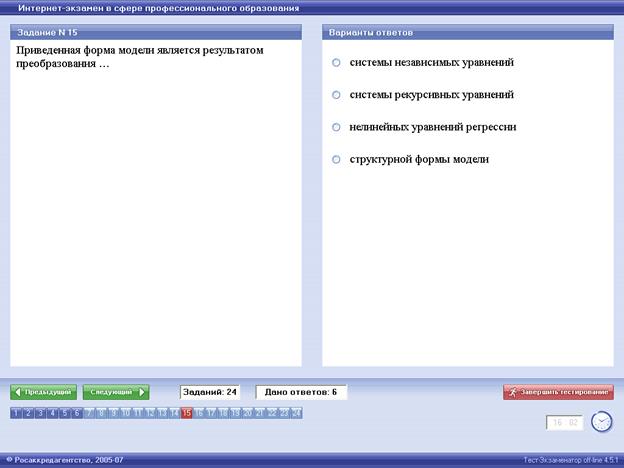Switch to question 23
624x468 pixels.
click(284, 413)
